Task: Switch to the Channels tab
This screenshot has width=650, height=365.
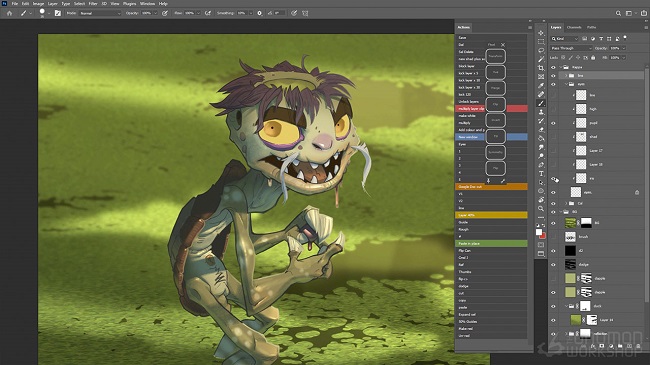Action: click(574, 27)
